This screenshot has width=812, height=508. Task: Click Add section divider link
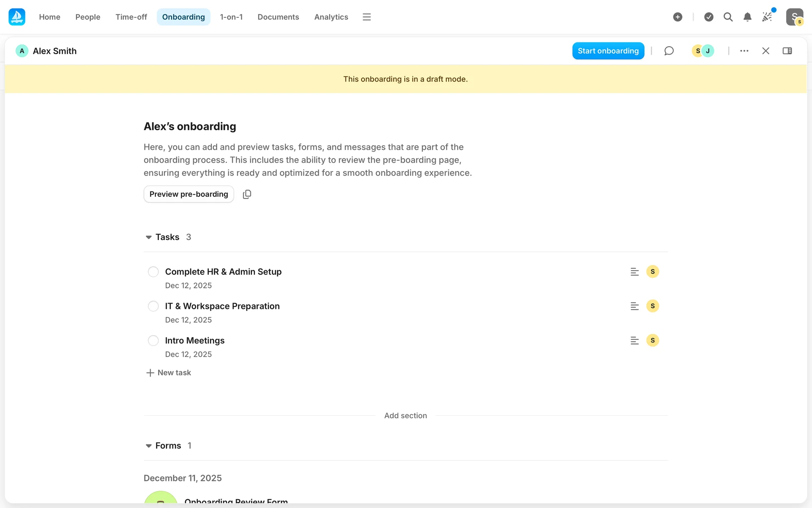(x=405, y=416)
